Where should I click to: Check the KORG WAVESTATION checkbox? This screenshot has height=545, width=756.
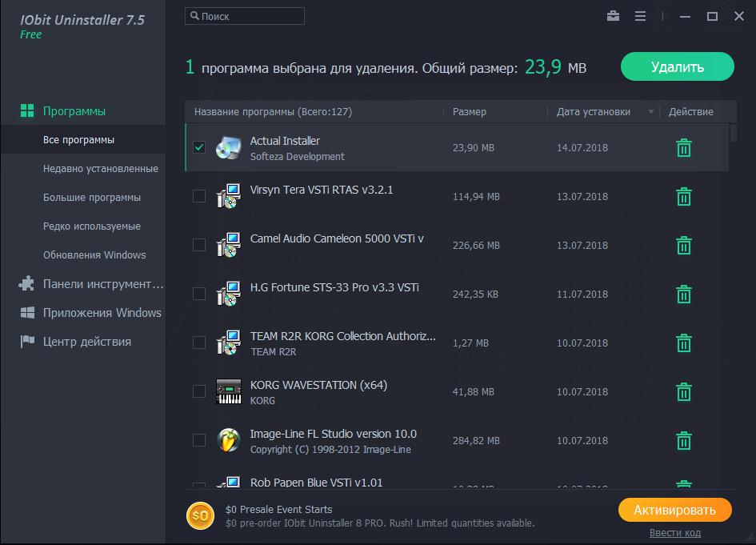[x=199, y=391]
